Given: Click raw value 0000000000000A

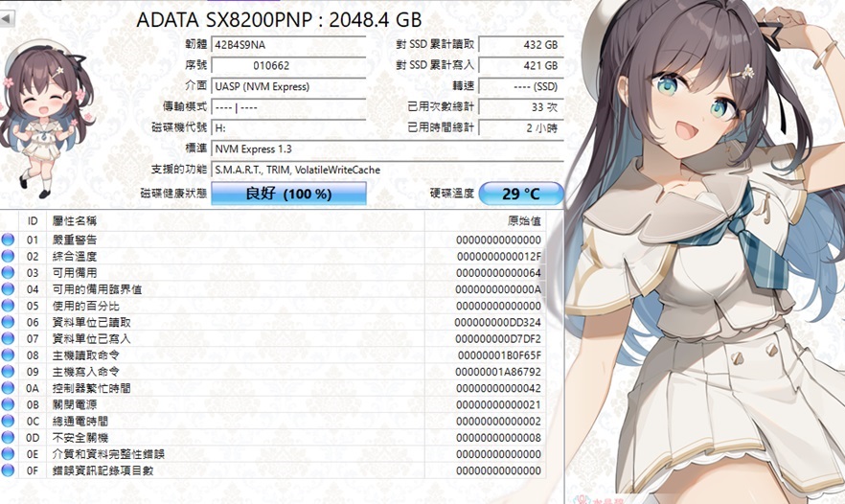Looking at the screenshot, I should point(498,289).
